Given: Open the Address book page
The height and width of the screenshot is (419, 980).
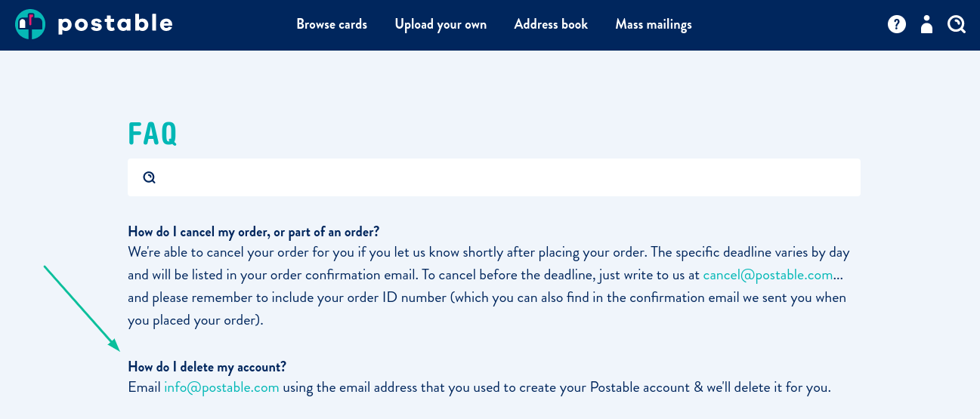Looking at the screenshot, I should [551, 25].
